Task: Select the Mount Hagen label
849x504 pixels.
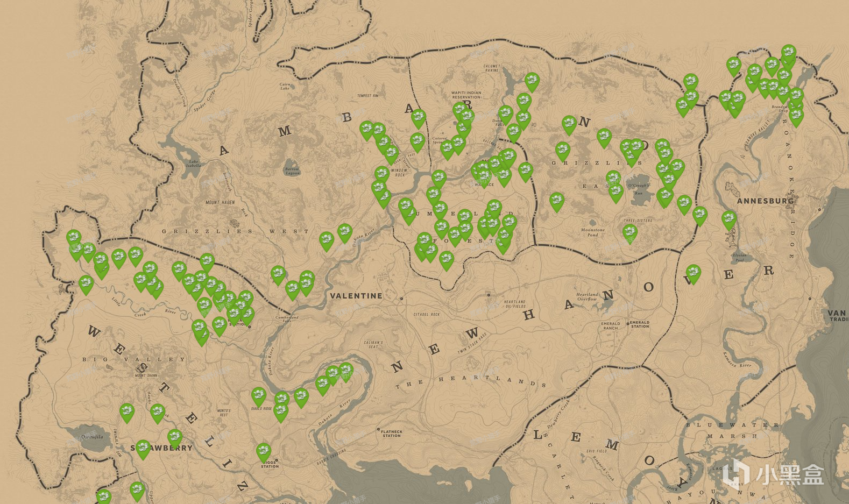Action: coord(220,203)
